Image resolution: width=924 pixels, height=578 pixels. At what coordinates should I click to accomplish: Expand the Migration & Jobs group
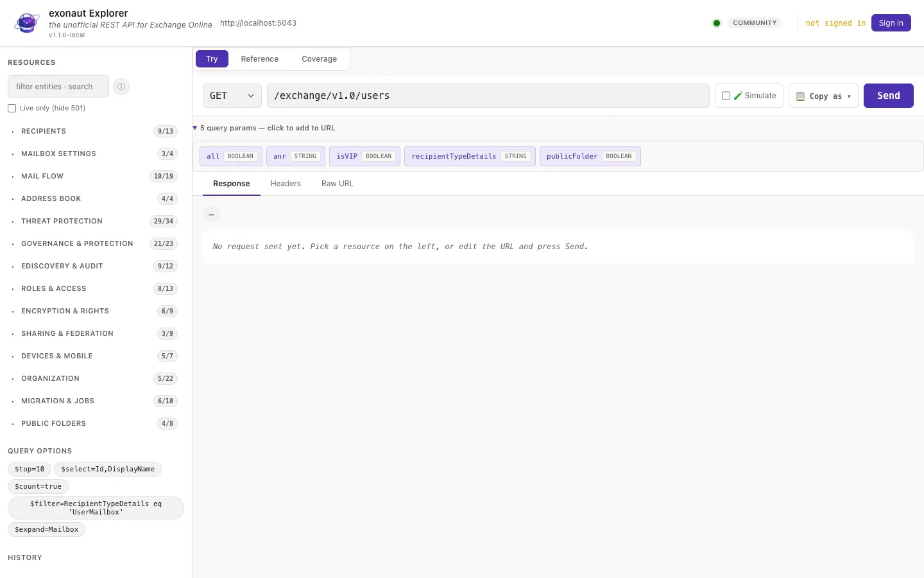(x=92, y=401)
